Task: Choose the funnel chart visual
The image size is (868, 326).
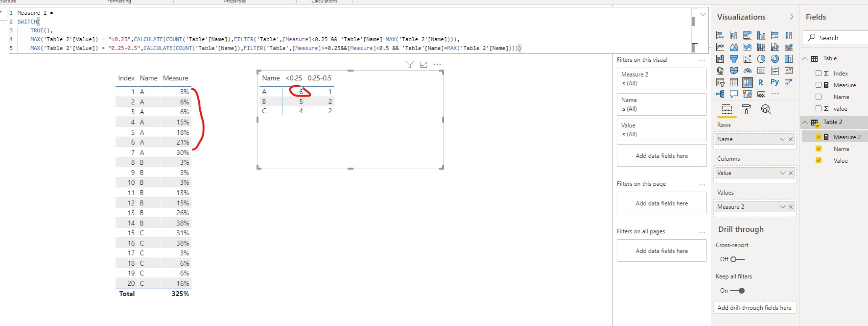Action: tap(733, 59)
